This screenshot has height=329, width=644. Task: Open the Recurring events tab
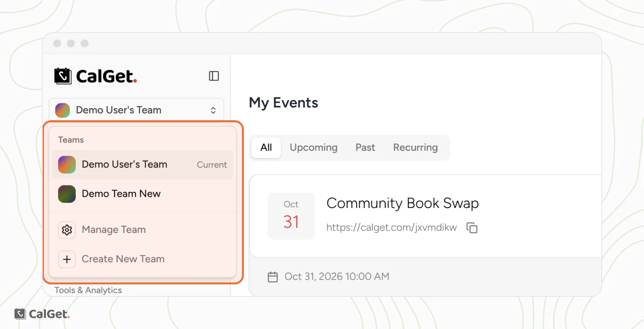(x=415, y=148)
